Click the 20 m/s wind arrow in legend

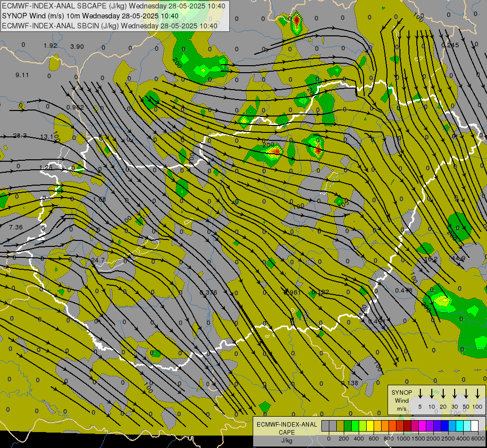click(x=443, y=393)
